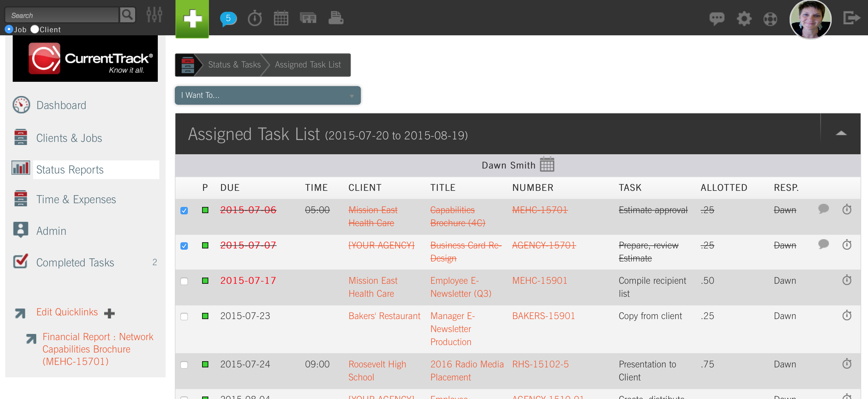Open the stopwatch timer in top toolbar
The width and height of the screenshot is (868, 399).
[255, 18]
